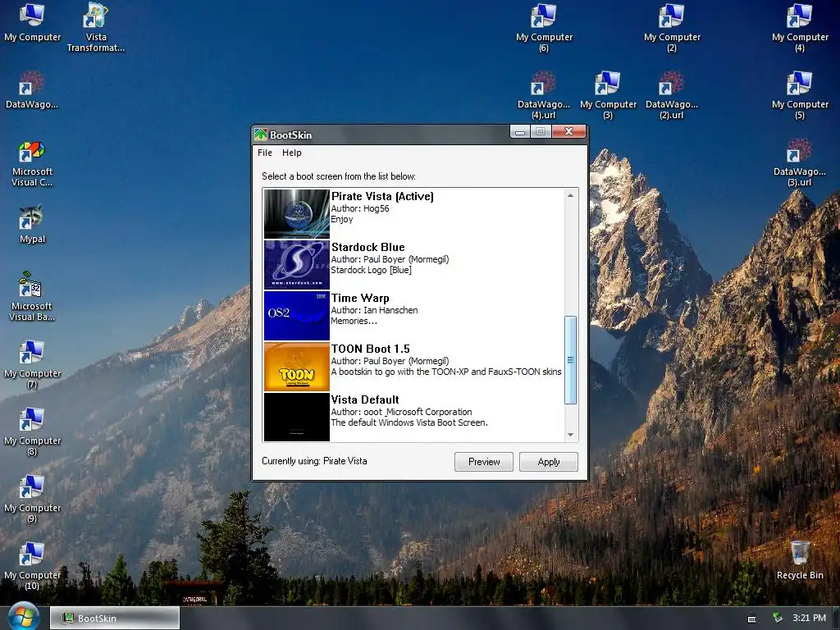The image size is (840, 630).
Task: Close the BootSkin window
Action: click(x=568, y=132)
